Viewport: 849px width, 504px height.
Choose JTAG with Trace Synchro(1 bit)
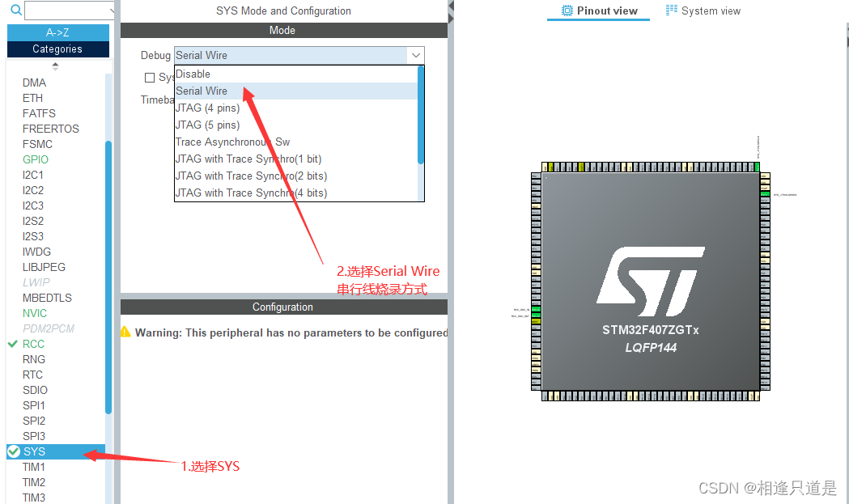pos(296,159)
